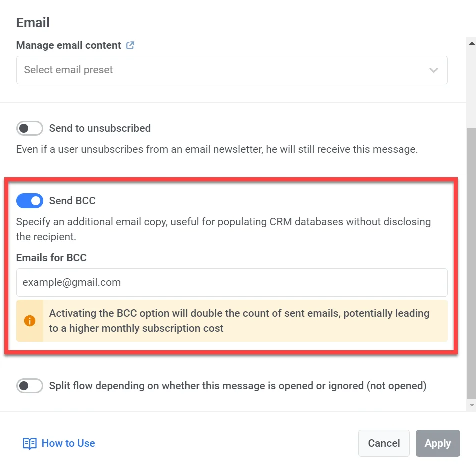Viewport: 476px width, 471px height.
Task: Click the scrollbar down arrow
Action: point(471,405)
